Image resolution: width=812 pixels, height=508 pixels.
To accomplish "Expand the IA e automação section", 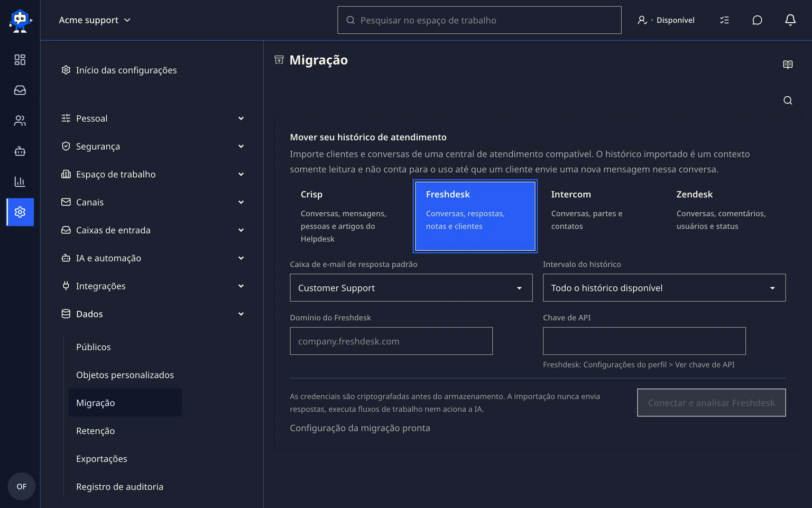I will [153, 258].
